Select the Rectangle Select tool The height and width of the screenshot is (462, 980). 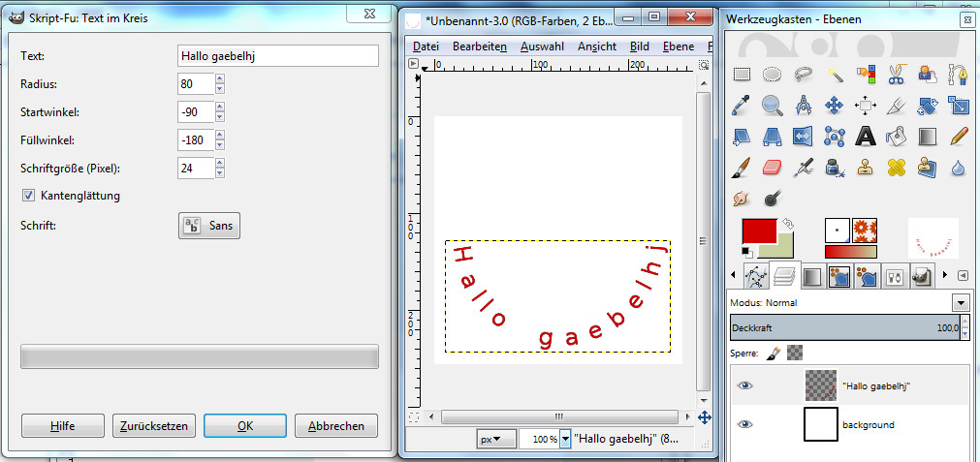click(742, 75)
